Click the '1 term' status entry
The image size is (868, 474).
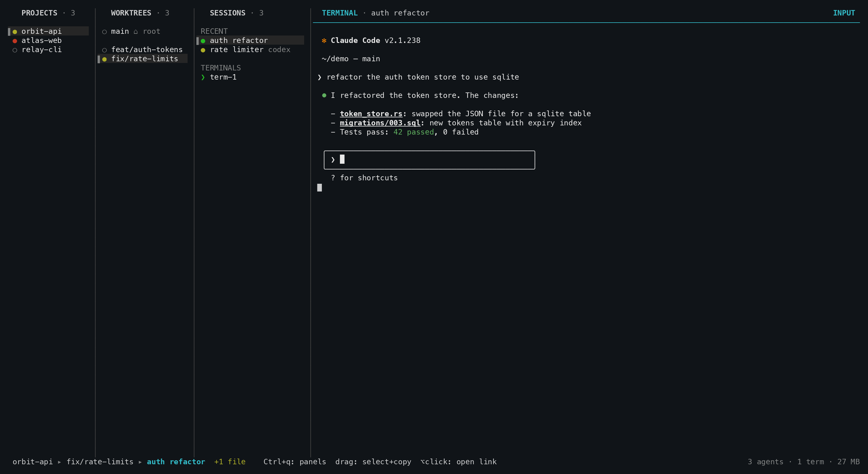810,461
